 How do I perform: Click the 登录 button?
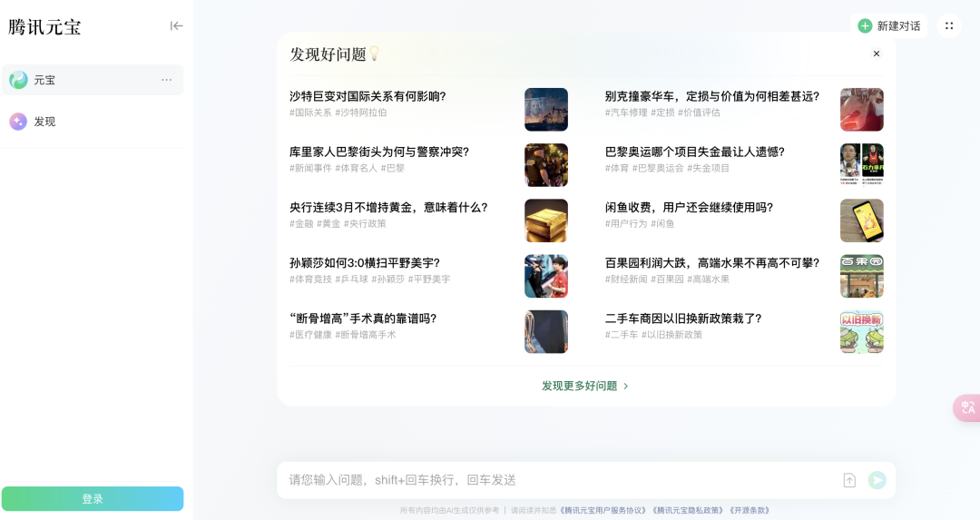pyautogui.click(x=93, y=499)
